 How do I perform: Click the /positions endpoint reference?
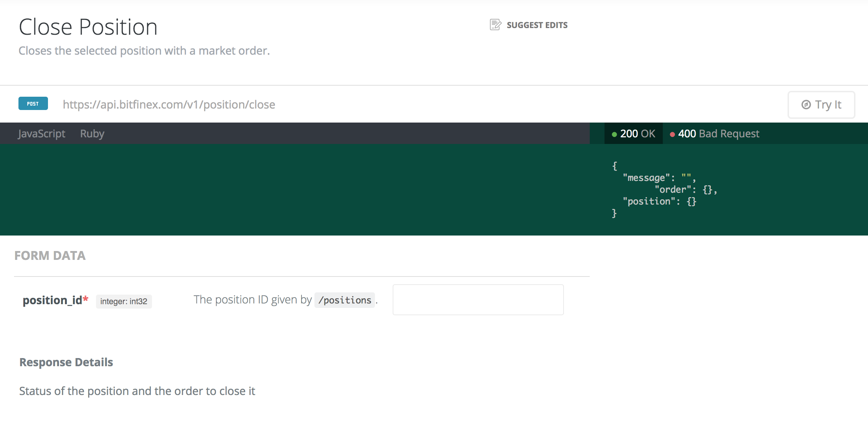point(344,300)
